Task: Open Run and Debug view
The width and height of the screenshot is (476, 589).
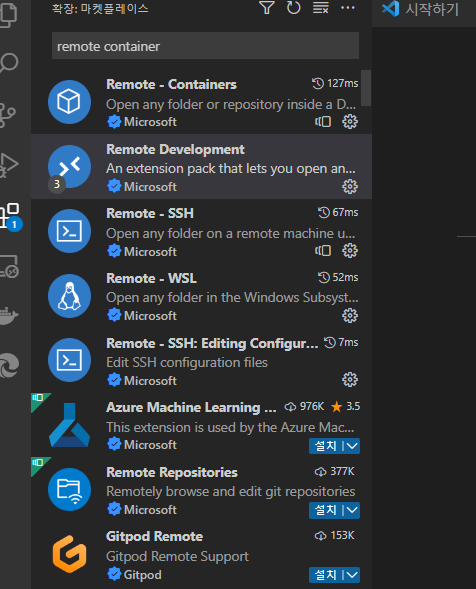Action: [9, 165]
